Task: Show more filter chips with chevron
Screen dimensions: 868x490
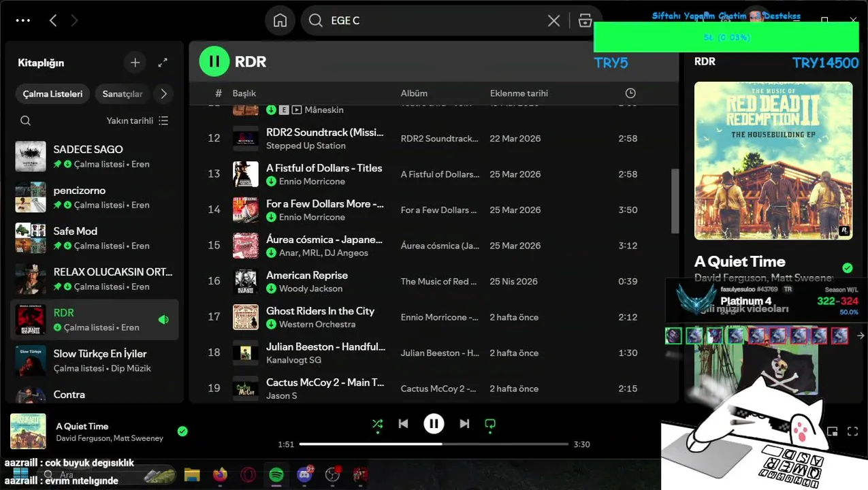Action: tap(163, 94)
